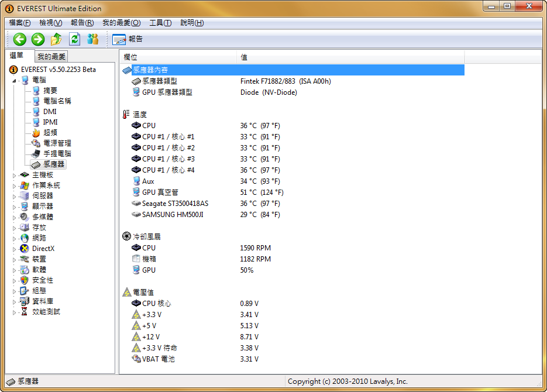Click the 電壓值 warning triangle icon
The width and height of the screenshot is (547, 392).
pyautogui.click(x=126, y=293)
